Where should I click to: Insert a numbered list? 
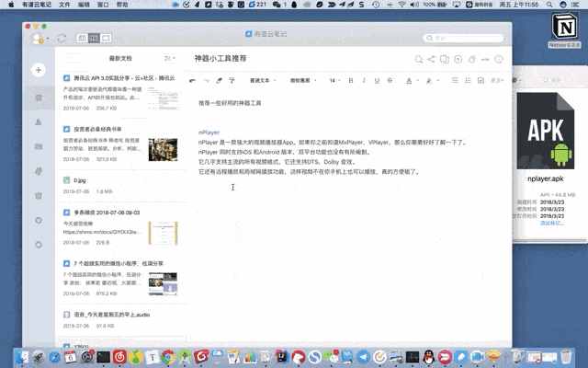click(455, 80)
